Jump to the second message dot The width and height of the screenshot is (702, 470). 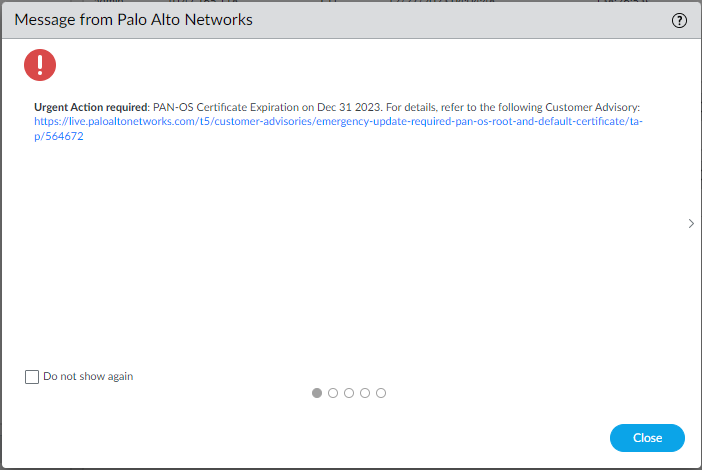point(333,393)
